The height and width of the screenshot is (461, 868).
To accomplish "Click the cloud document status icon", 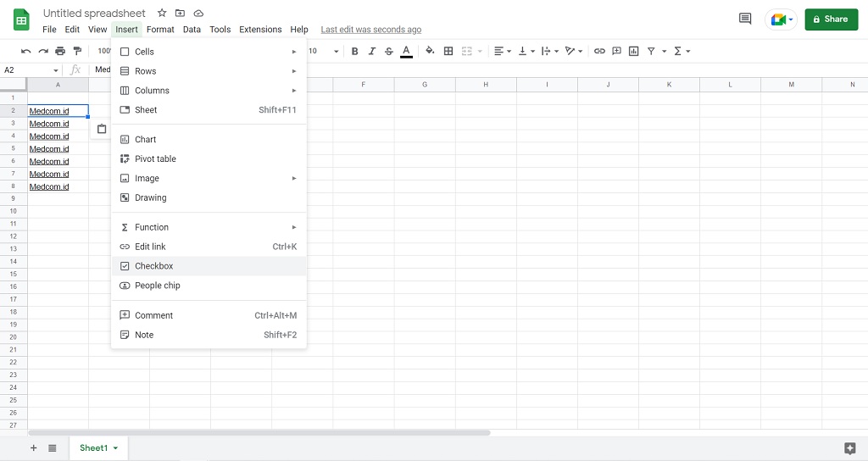I will pyautogui.click(x=198, y=13).
